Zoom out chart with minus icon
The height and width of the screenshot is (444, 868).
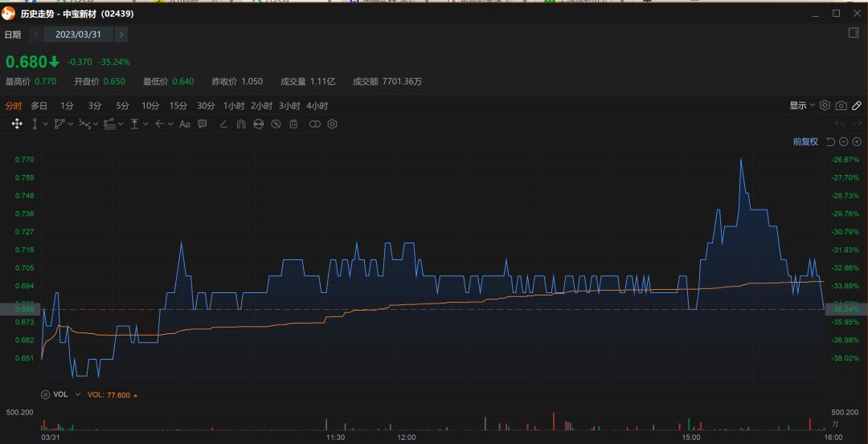844,141
